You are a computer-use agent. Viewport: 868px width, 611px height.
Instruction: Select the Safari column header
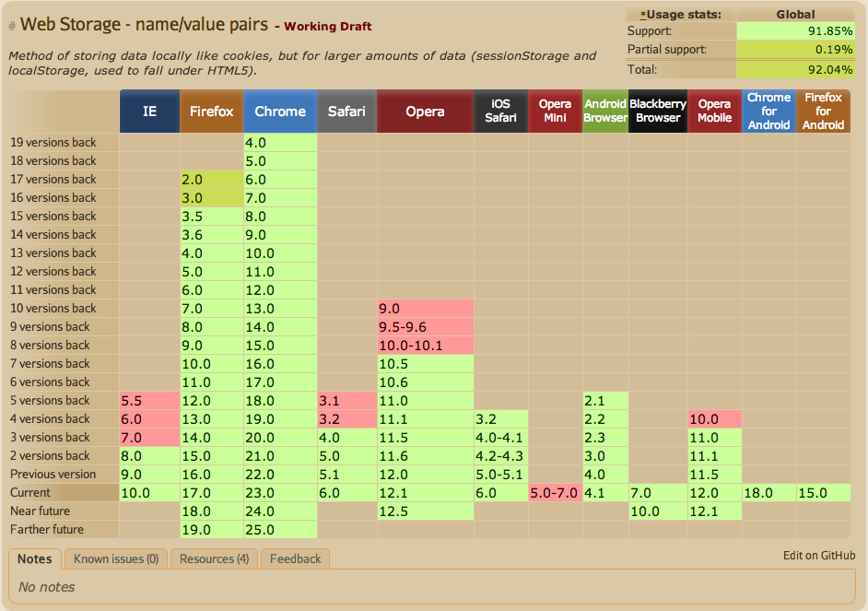346,112
